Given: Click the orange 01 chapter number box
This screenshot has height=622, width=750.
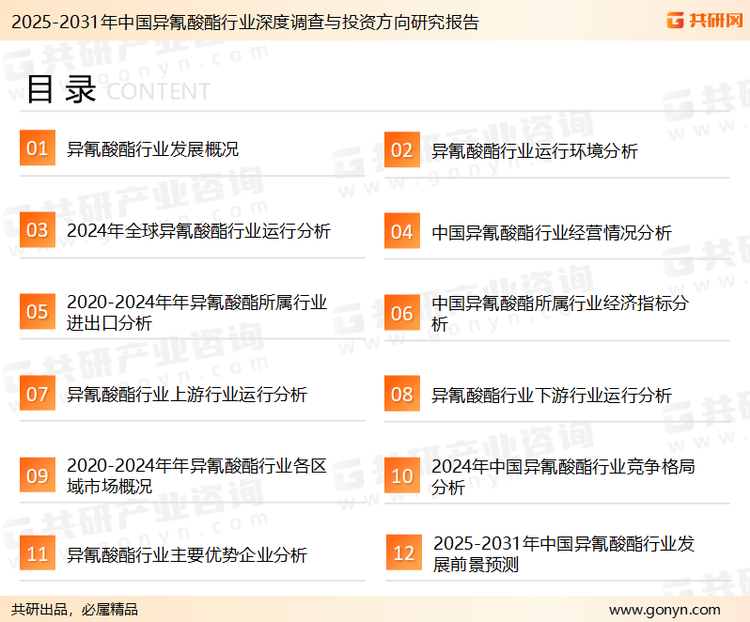Looking at the screenshot, I should point(37,148).
